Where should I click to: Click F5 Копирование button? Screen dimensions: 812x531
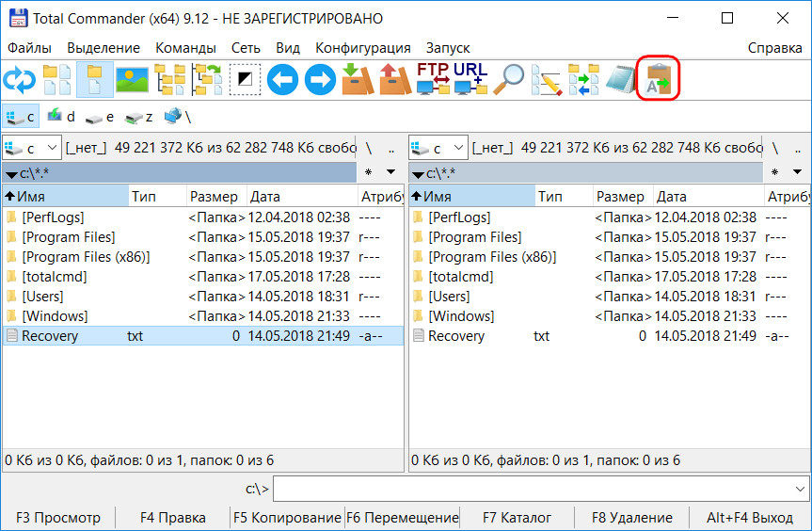click(287, 518)
